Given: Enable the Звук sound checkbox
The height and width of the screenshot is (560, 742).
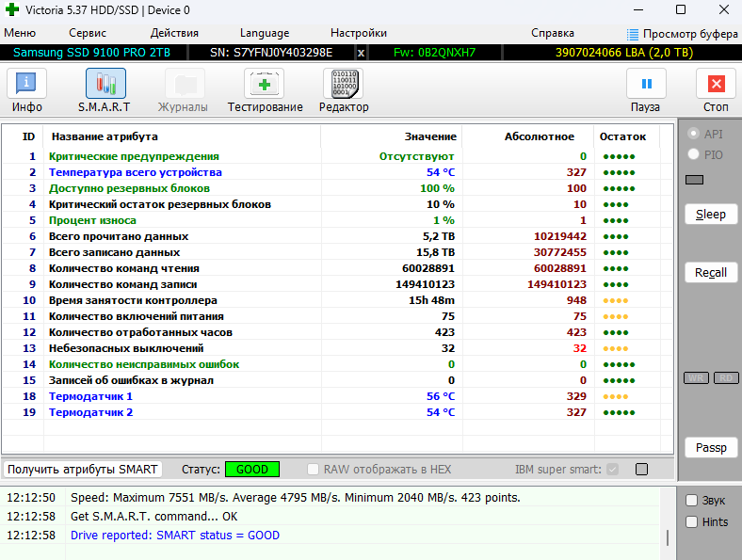Looking at the screenshot, I should (x=691, y=500).
